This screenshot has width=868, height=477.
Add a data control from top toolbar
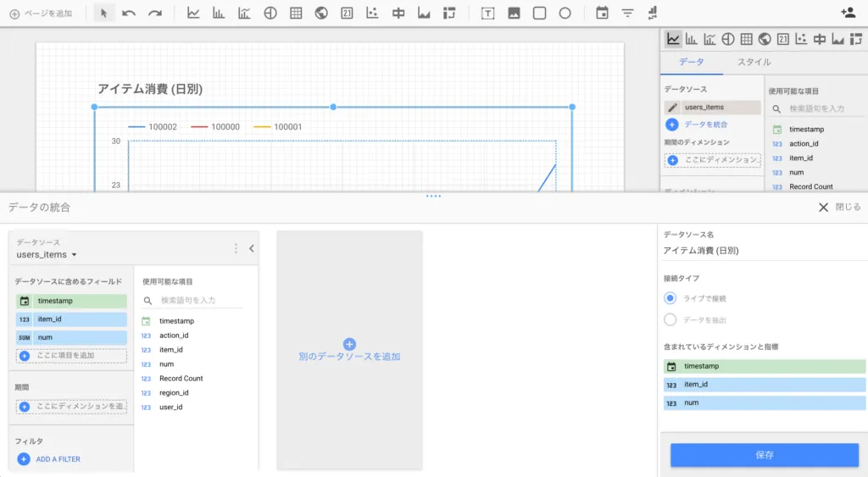pos(653,14)
